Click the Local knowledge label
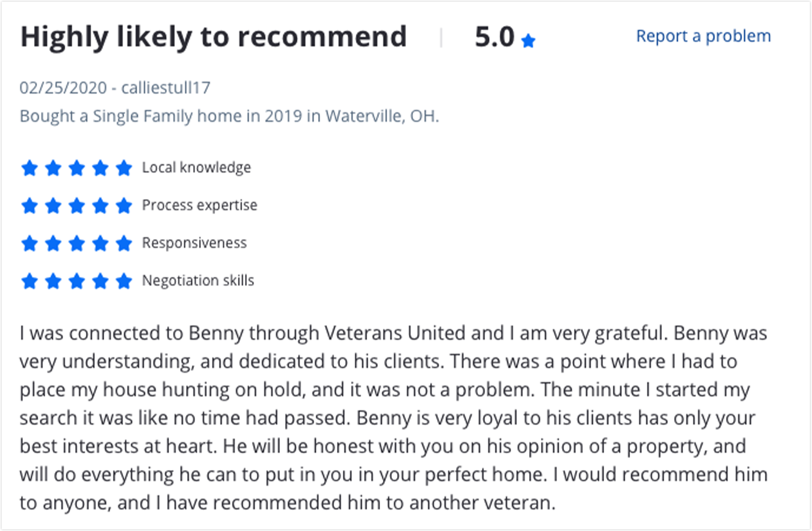 click(197, 168)
